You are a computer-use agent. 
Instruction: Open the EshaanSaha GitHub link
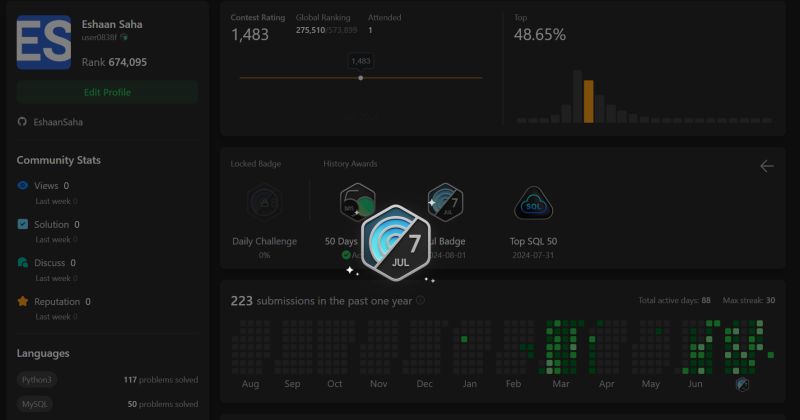pyautogui.click(x=58, y=122)
